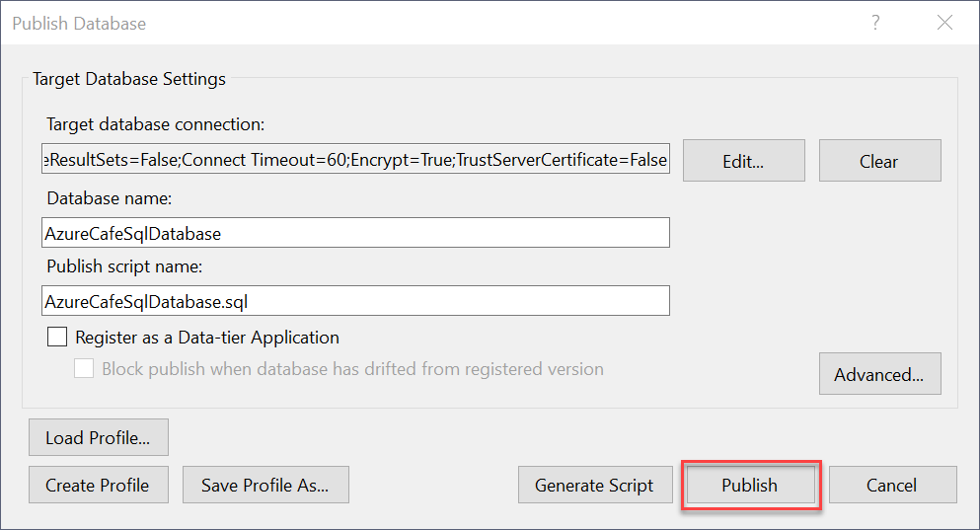Select the target database connection string field
Viewport: 980px width, 530px height.
pos(355,159)
